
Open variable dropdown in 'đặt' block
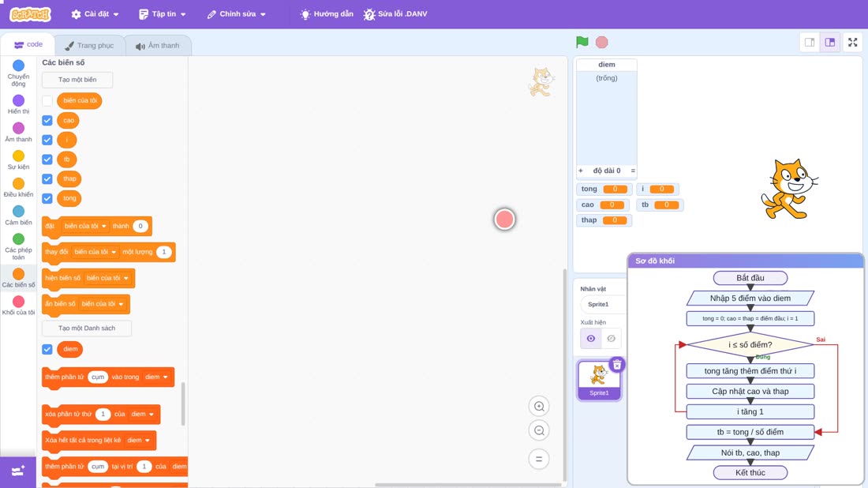[84, 226]
